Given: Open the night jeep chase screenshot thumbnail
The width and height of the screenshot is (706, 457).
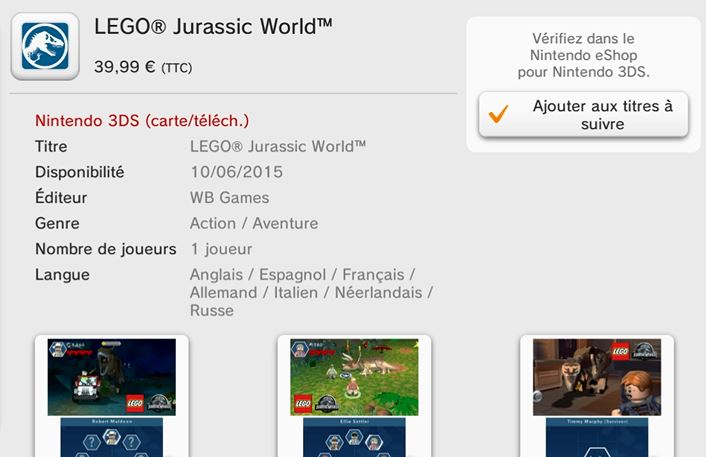Looking at the screenshot, I should [112, 396].
